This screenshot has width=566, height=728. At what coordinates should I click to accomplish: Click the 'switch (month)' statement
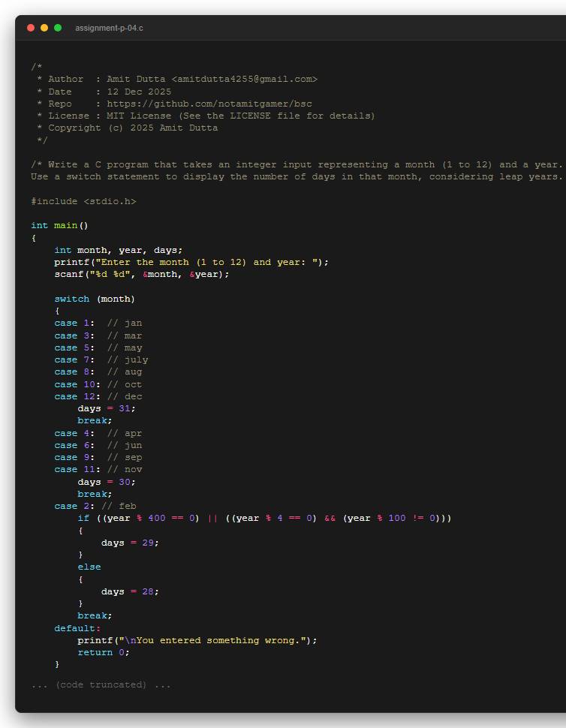click(95, 299)
